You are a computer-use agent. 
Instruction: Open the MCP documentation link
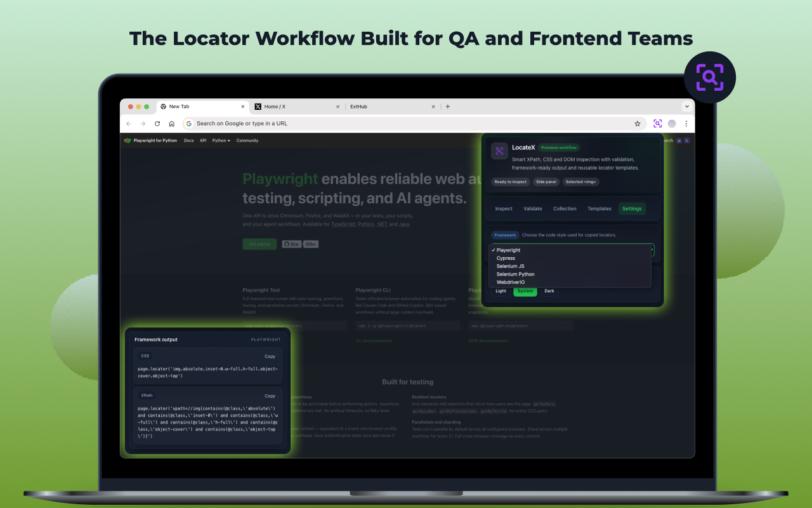point(488,341)
